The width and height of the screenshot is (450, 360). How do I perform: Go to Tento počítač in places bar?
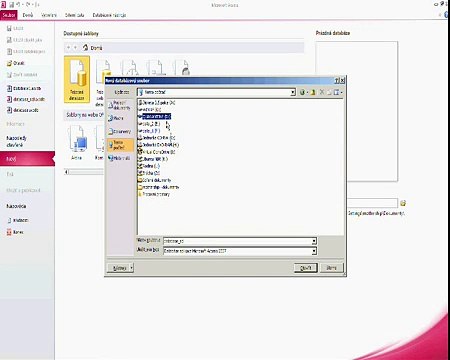pos(120,145)
